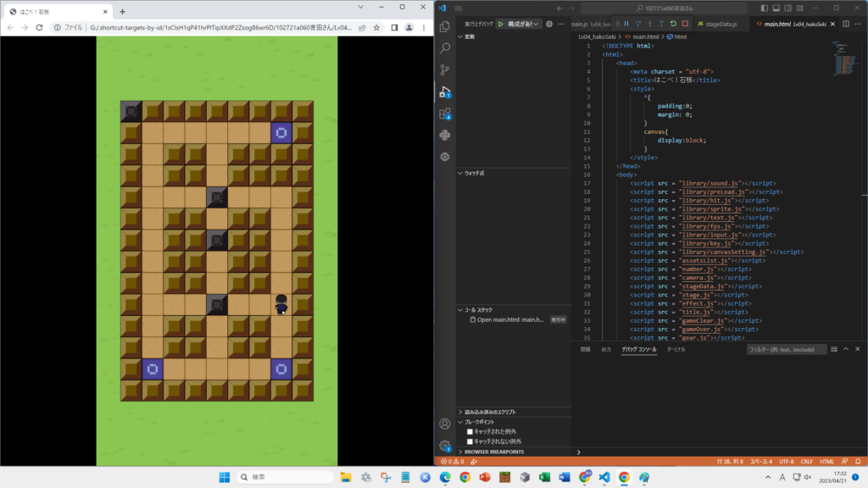Select the Debug Console panel tab
Screen dimensions: 868x488
pos(639,350)
